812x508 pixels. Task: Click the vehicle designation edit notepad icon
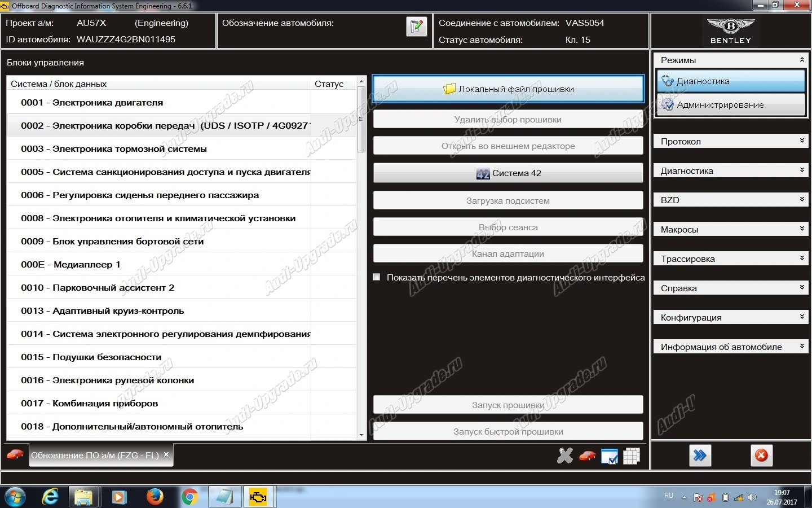[x=416, y=27]
